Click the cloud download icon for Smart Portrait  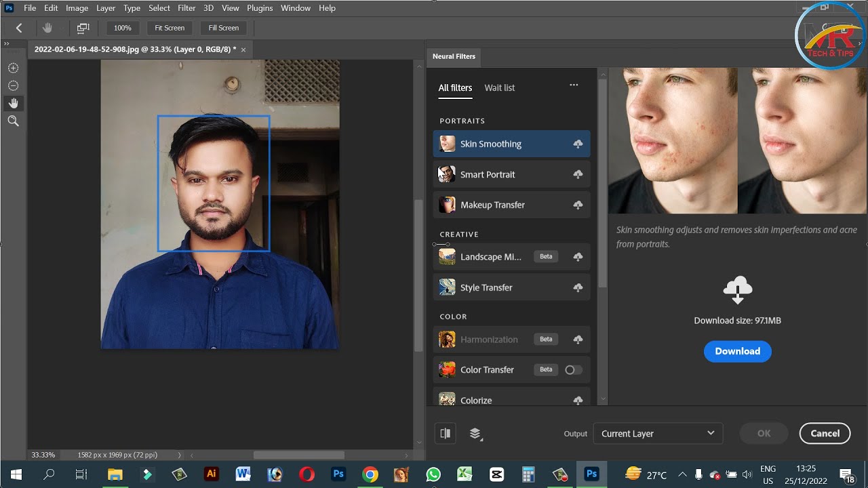pyautogui.click(x=578, y=174)
